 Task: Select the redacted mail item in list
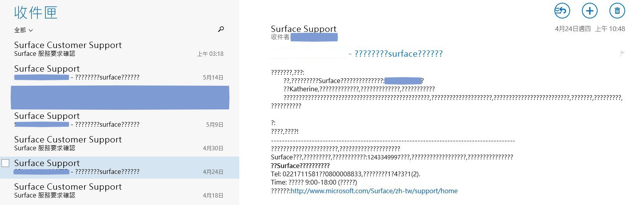tap(120, 98)
